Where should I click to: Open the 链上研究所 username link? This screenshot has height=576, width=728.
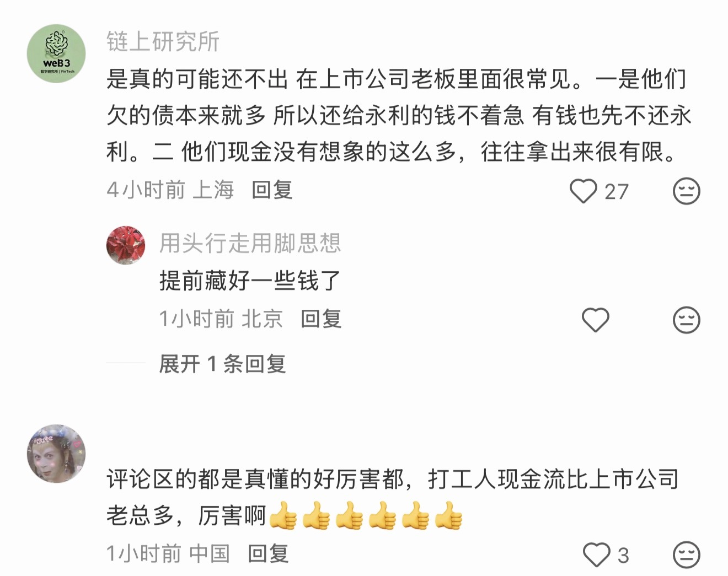(x=163, y=41)
